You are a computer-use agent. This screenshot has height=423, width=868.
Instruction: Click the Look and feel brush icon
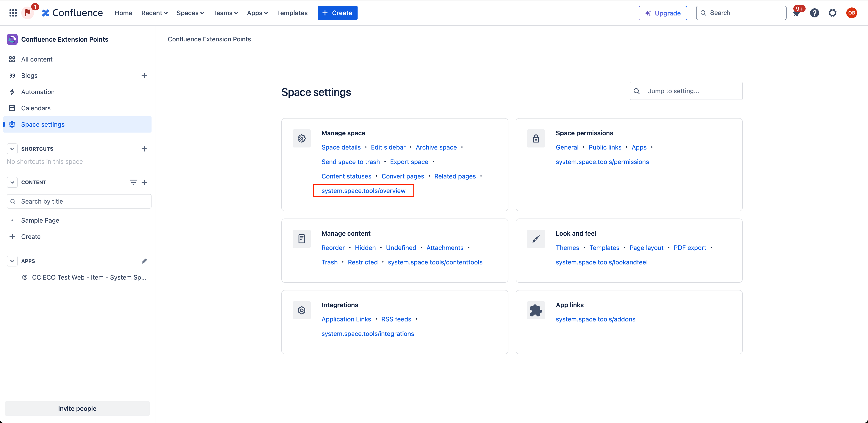click(x=536, y=239)
